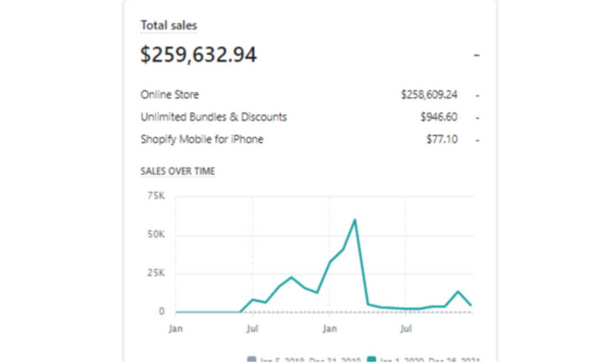Click the $77.10 iPhone sales value
The height and width of the screenshot is (364, 606).
442,140
